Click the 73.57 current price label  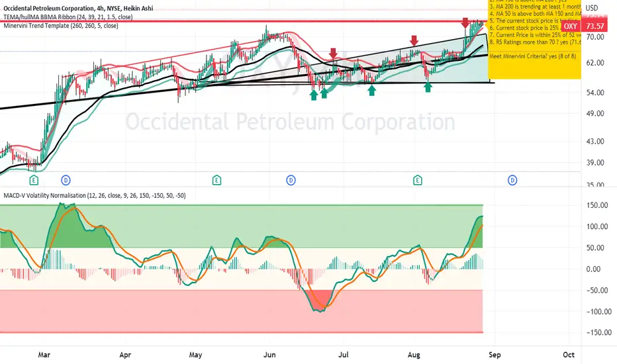tap(595, 26)
